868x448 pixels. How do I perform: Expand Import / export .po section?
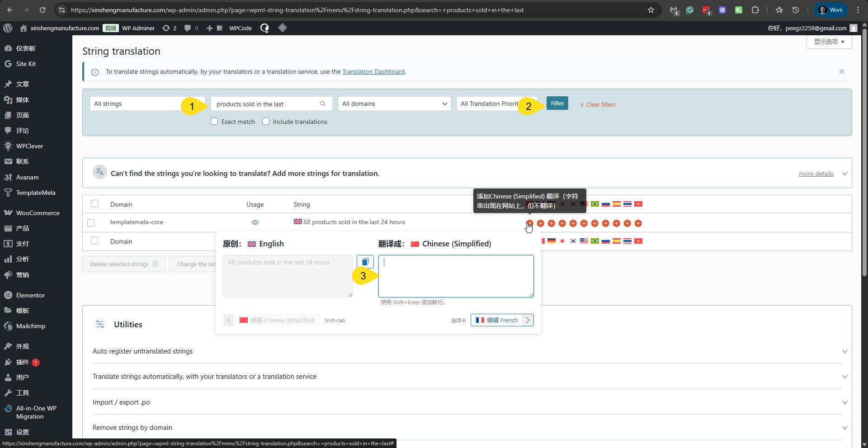click(x=844, y=402)
